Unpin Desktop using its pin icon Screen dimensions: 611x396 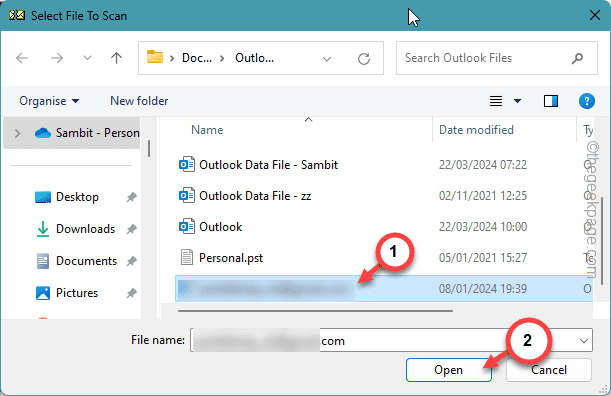(132, 197)
